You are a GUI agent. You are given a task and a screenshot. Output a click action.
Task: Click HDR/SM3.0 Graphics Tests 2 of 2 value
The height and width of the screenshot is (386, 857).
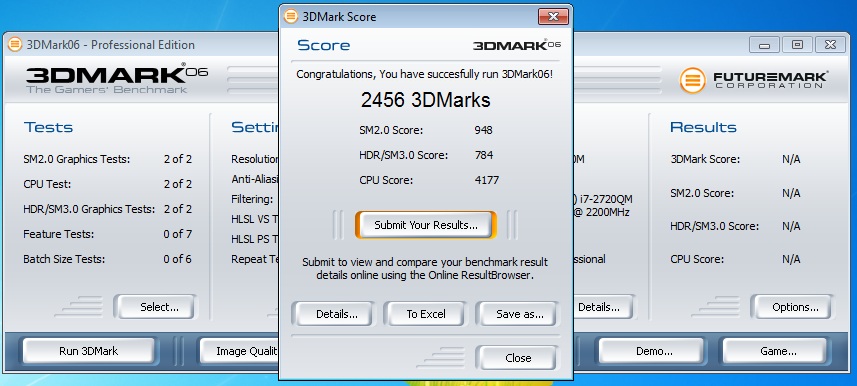(x=178, y=209)
